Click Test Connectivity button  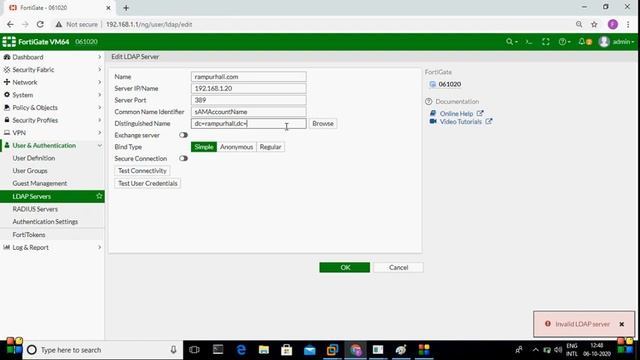coord(142,171)
